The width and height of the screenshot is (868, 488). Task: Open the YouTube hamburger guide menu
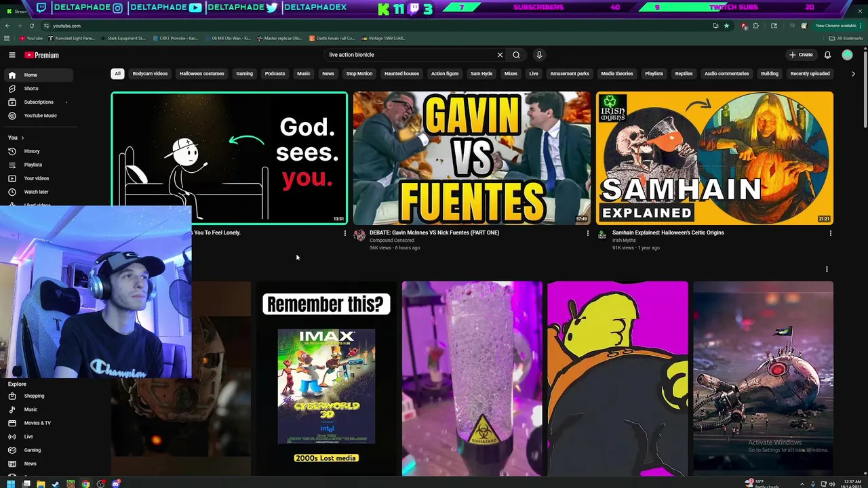point(12,55)
